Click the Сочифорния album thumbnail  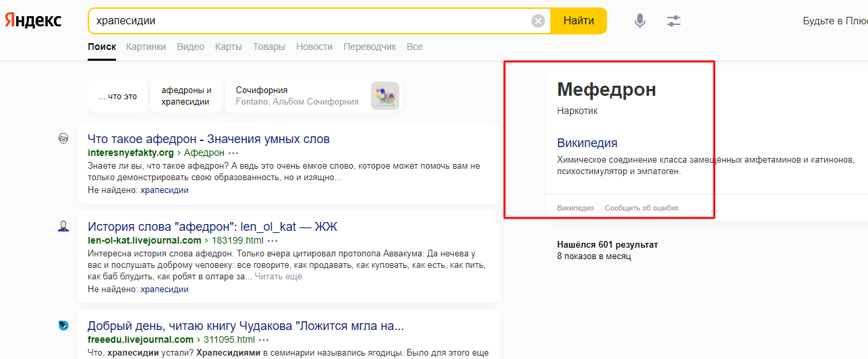385,96
